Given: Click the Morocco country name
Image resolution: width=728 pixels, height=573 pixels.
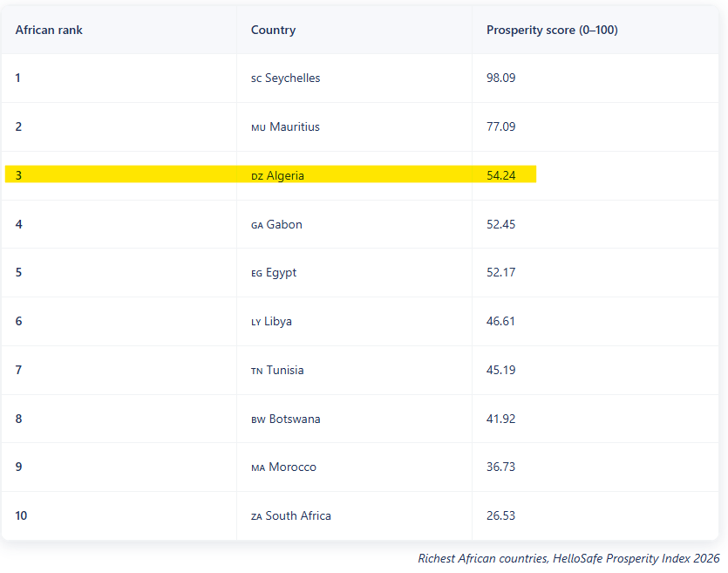Looking at the screenshot, I should (292, 467).
